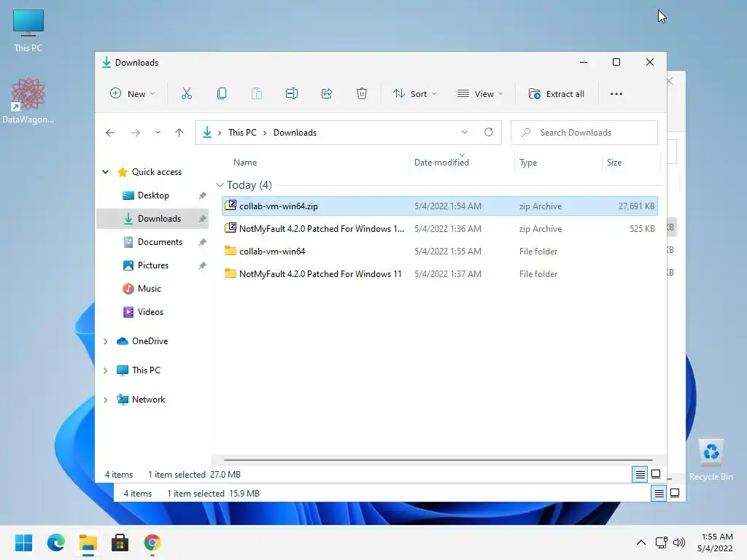
Task: Select Desktop in Quick access
Action: click(x=153, y=195)
